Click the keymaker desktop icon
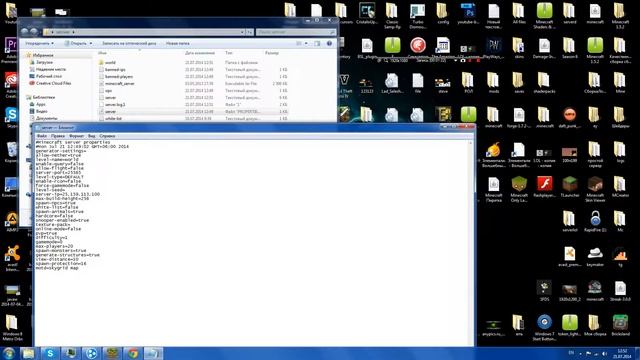The width and height of the screenshot is (640, 360). click(595, 257)
